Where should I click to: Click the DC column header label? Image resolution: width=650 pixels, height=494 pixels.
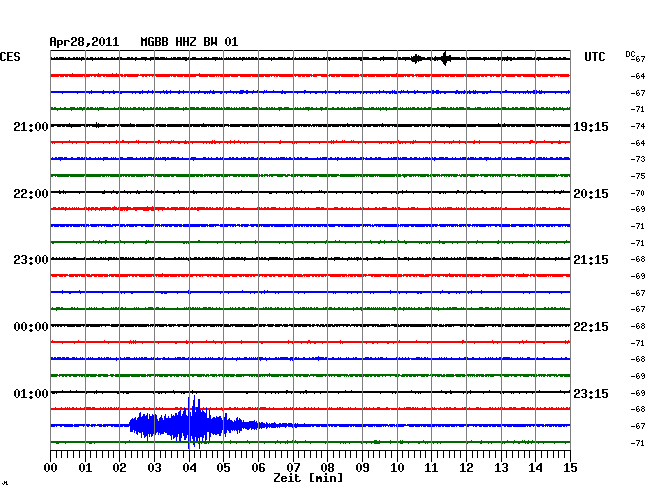(x=631, y=54)
